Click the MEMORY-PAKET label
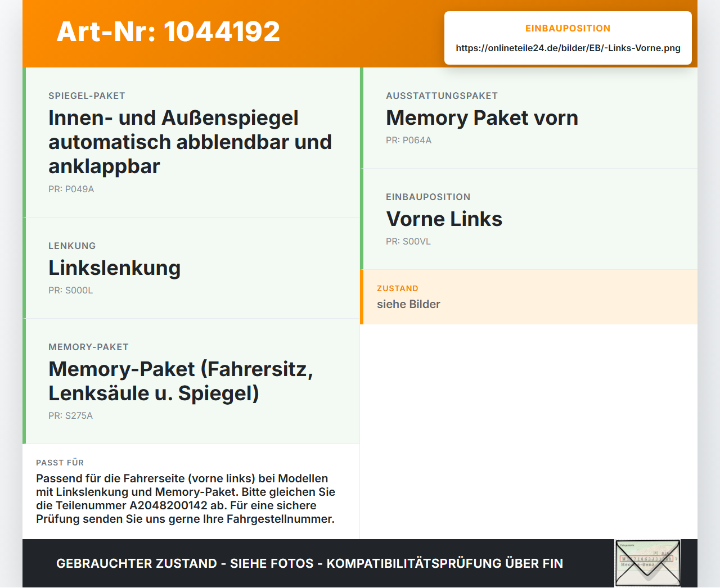This screenshot has height=588, width=720. [x=88, y=347]
